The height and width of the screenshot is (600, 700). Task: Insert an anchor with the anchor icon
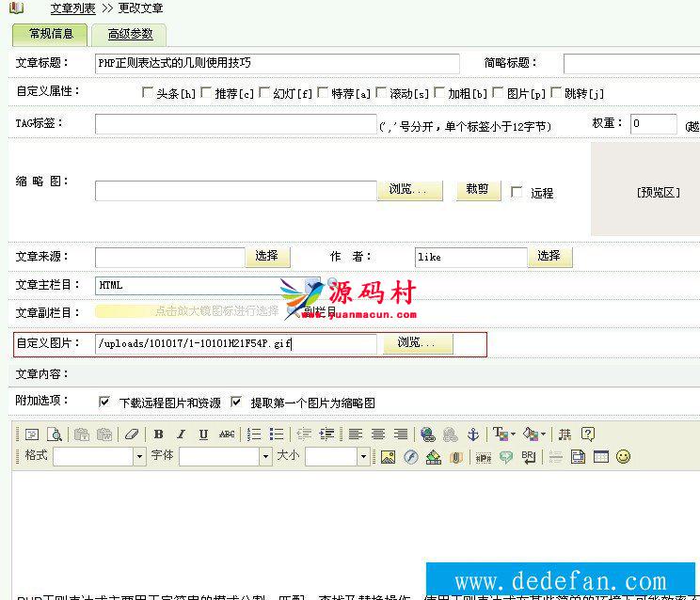[473, 434]
